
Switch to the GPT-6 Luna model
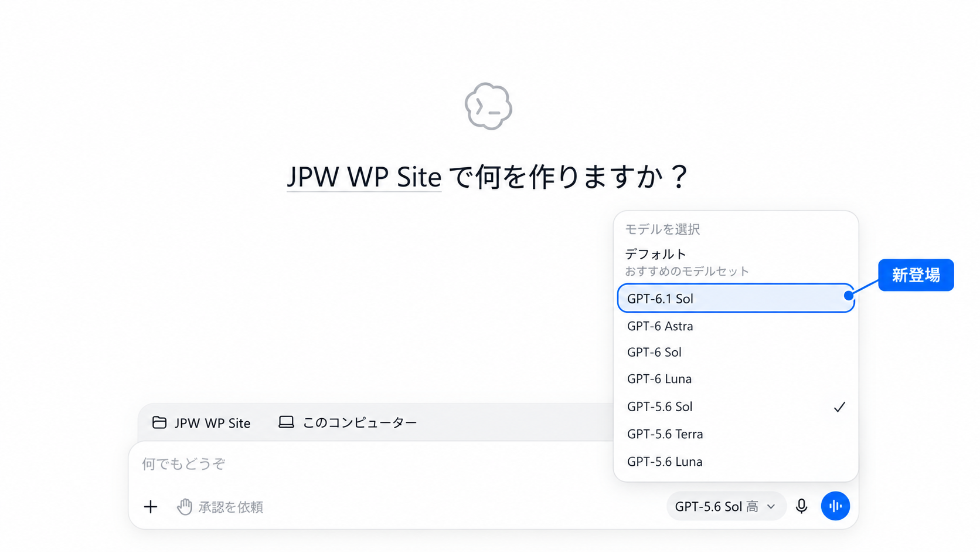click(x=736, y=378)
